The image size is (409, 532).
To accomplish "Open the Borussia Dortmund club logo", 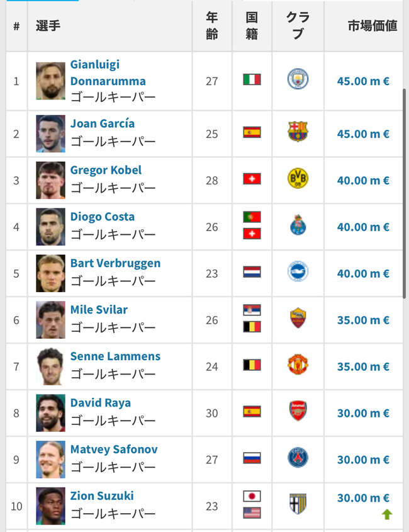I will pyautogui.click(x=298, y=178).
